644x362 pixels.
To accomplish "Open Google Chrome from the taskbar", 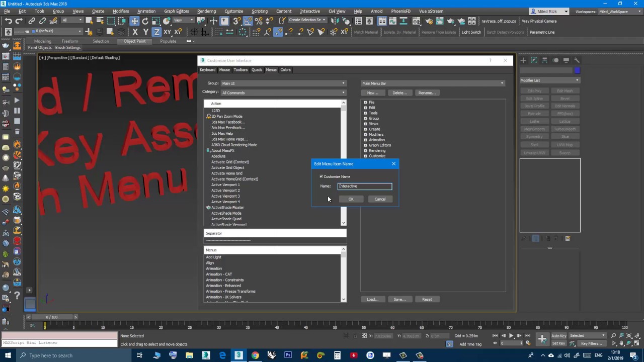I will pos(255,355).
